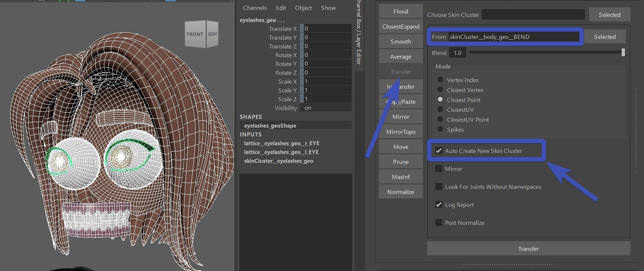Click the RIGHT face of the view cube
The height and width of the screenshot is (271, 644).
(213, 34)
